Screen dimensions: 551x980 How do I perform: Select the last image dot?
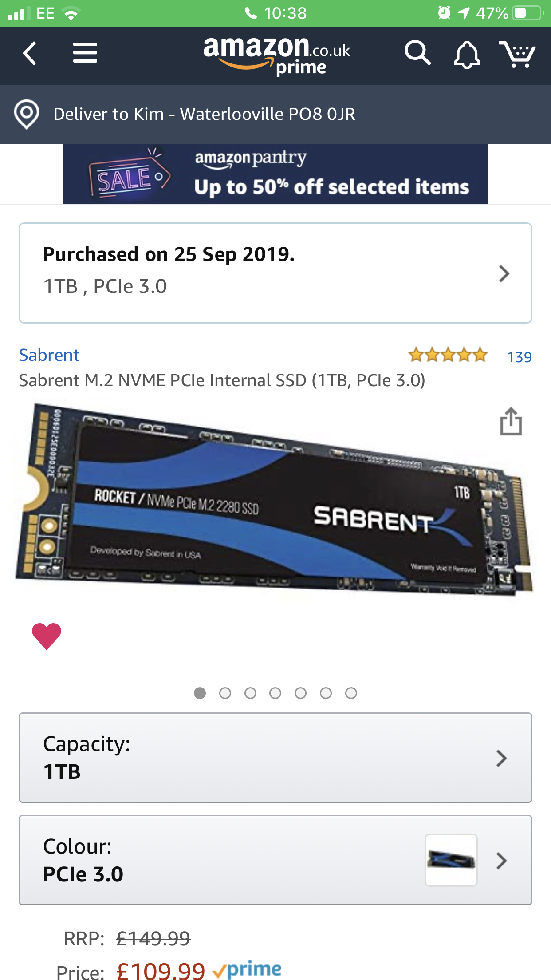pyautogui.click(x=351, y=693)
